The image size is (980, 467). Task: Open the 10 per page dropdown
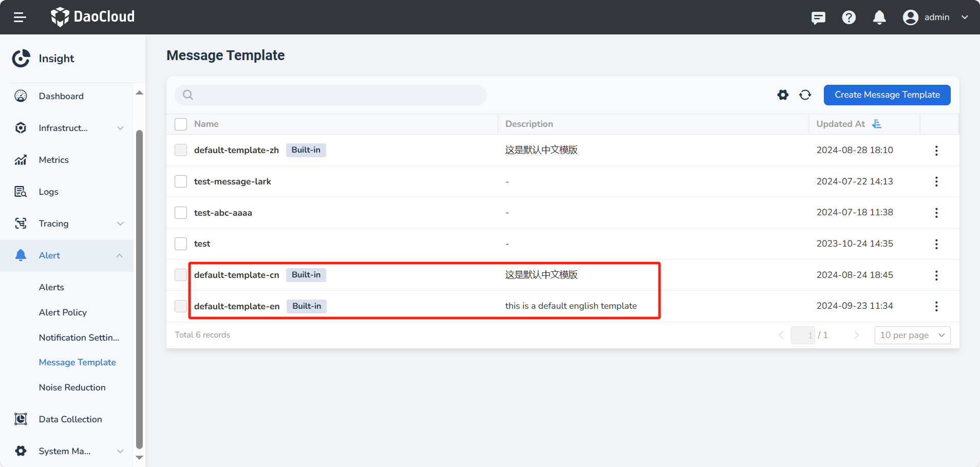pos(912,335)
